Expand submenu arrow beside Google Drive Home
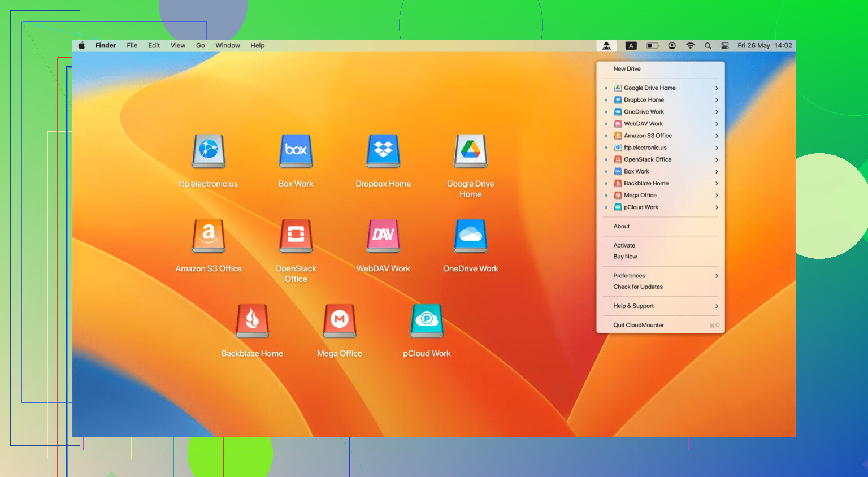 [717, 88]
